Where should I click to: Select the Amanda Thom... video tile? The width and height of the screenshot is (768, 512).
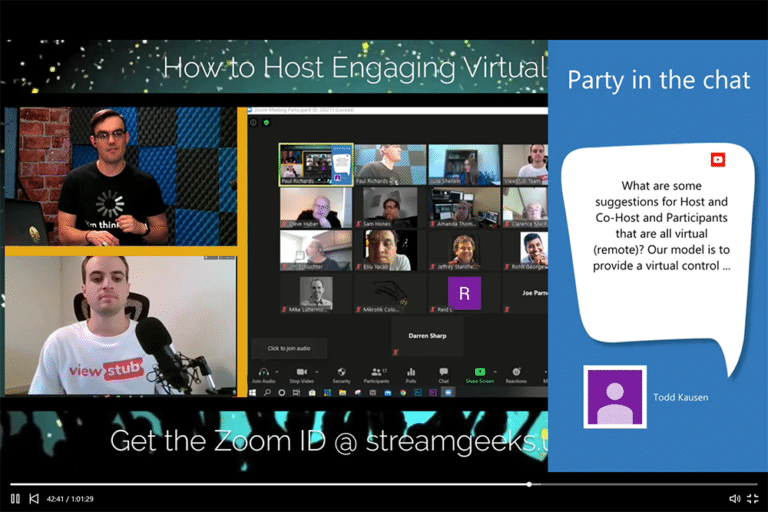coord(464,208)
